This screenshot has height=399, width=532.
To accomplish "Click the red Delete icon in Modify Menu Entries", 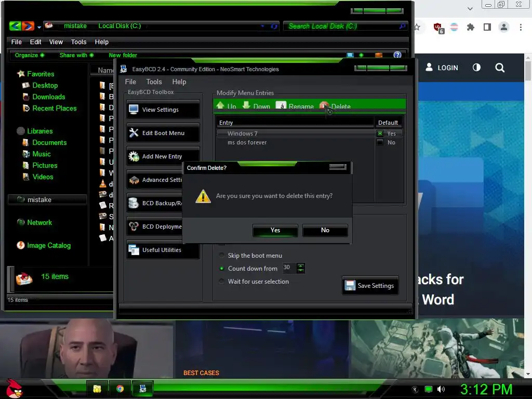I will pyautogui.click(x=324, y=106).
